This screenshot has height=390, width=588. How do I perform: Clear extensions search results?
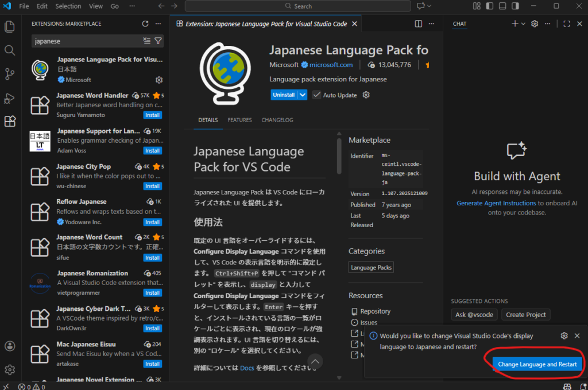point(146,41)
